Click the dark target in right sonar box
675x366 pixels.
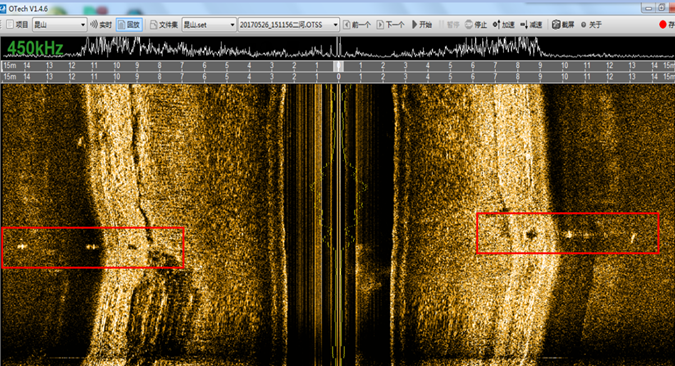[530, 234]
